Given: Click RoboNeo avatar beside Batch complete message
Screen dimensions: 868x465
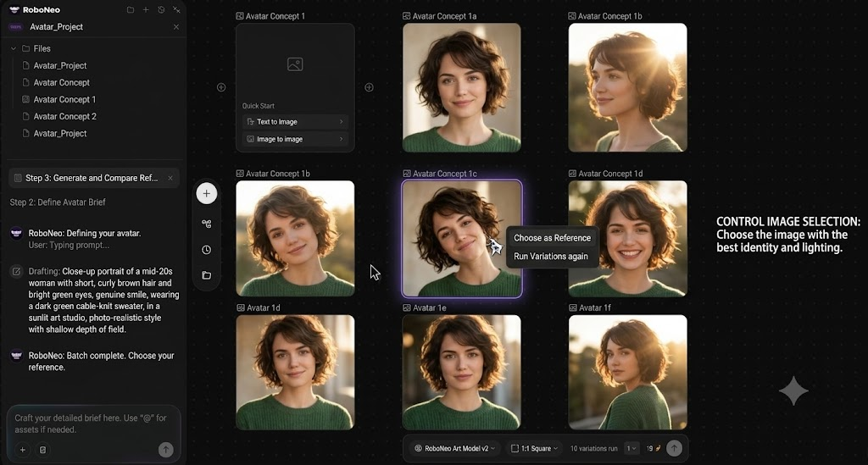Looking at the screenshot, I should pos(17,356).
